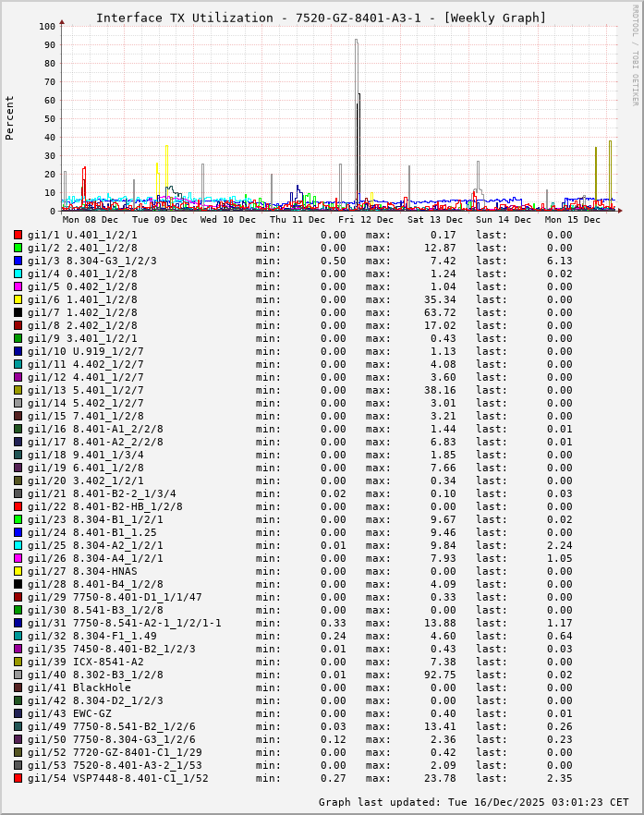Click the magenta swatch for gi1/26 8.304-A4_1/2/1
Viewport: 644px width, 815px height.
click(18, 558)
